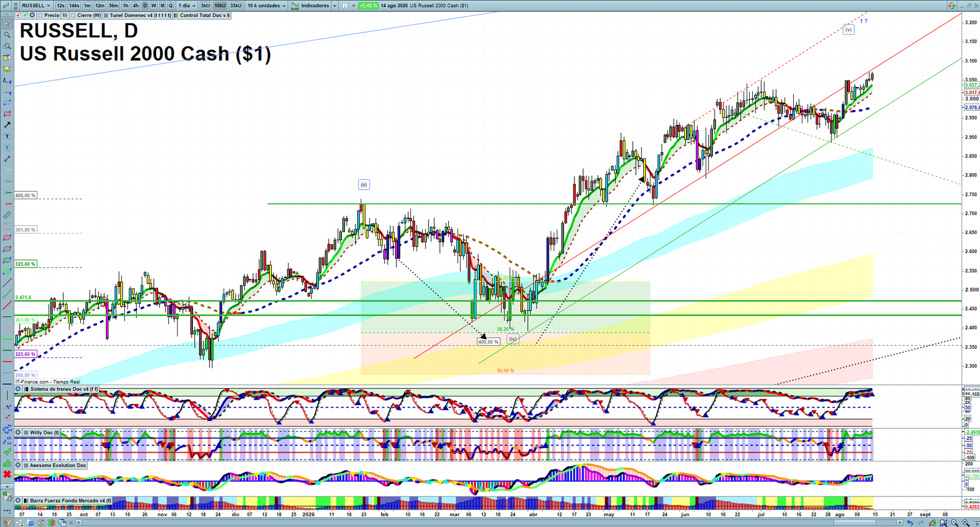Screen dimensions: 980x527
Task: Choose the square T text tool
Action: [x=7, y=136]
